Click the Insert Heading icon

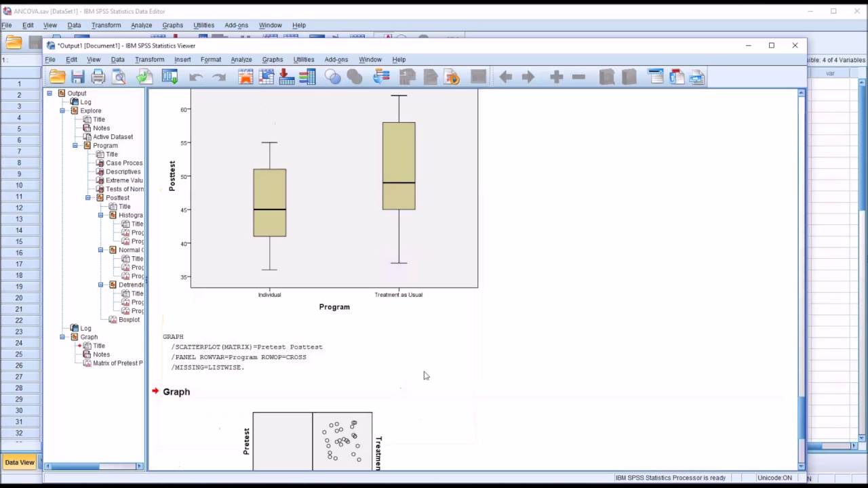[656, 77]
